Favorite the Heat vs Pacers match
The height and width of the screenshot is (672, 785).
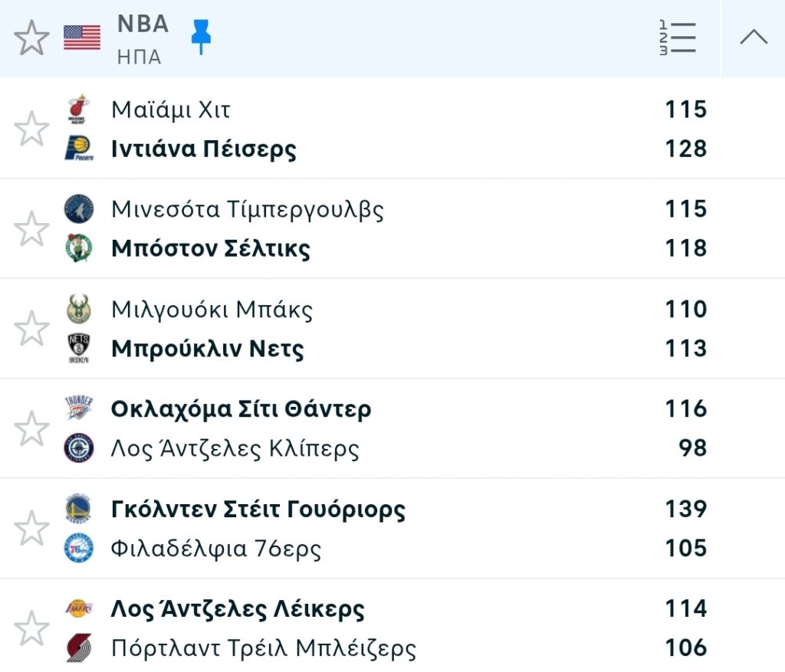pyautogui.click(x=31, y=129)
